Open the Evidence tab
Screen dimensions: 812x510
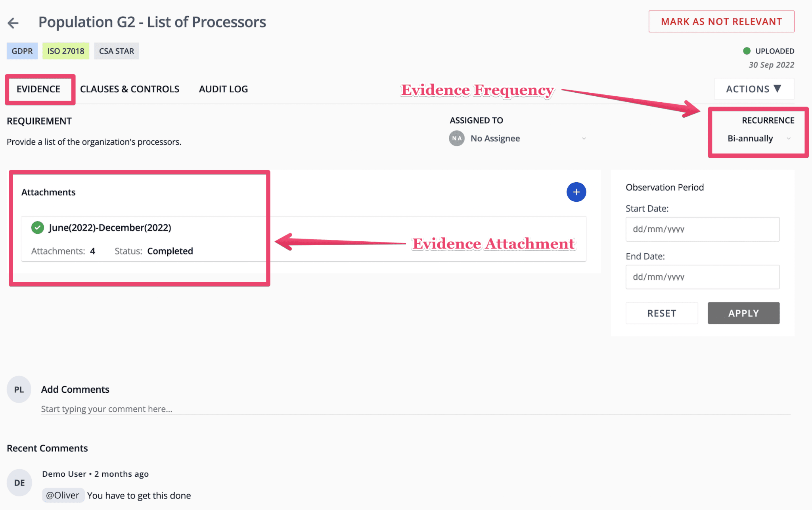click(x=38, y=89)
